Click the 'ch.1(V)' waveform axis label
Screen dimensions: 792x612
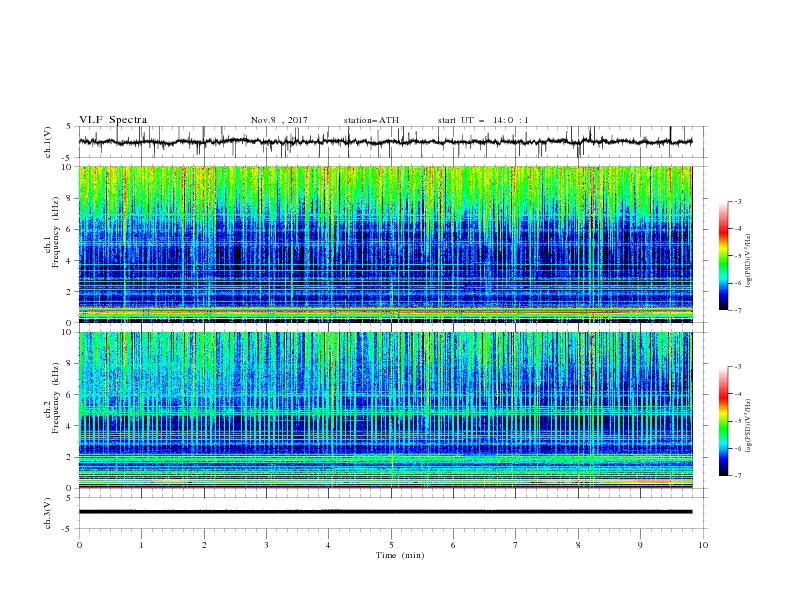(x=48, y=142)
